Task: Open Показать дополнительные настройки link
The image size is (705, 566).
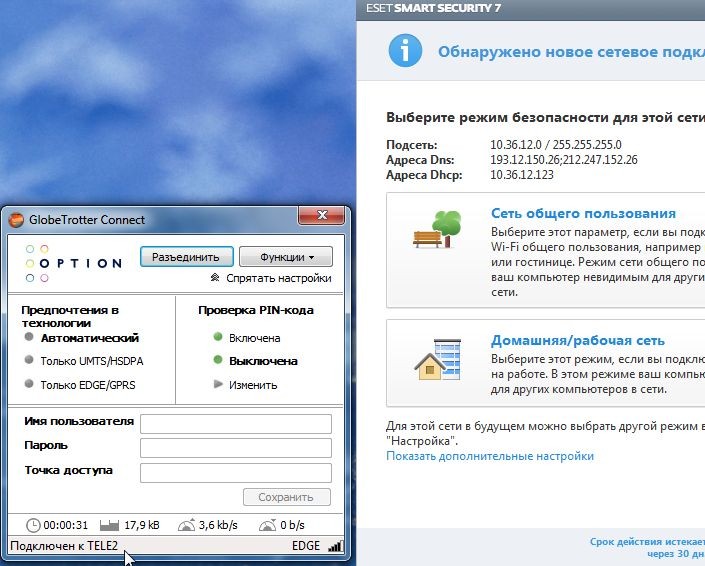Action: click(x=490, y=456)
